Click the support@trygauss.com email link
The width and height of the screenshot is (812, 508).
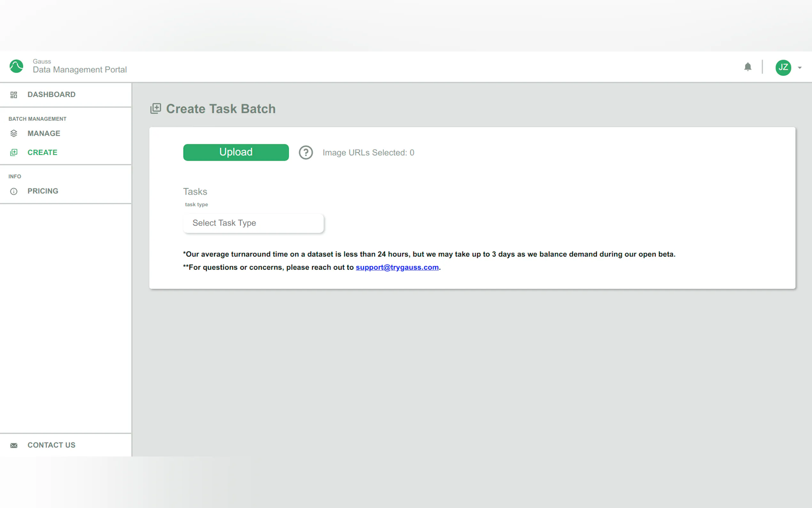pyautogui.click(x=397, y=267)
